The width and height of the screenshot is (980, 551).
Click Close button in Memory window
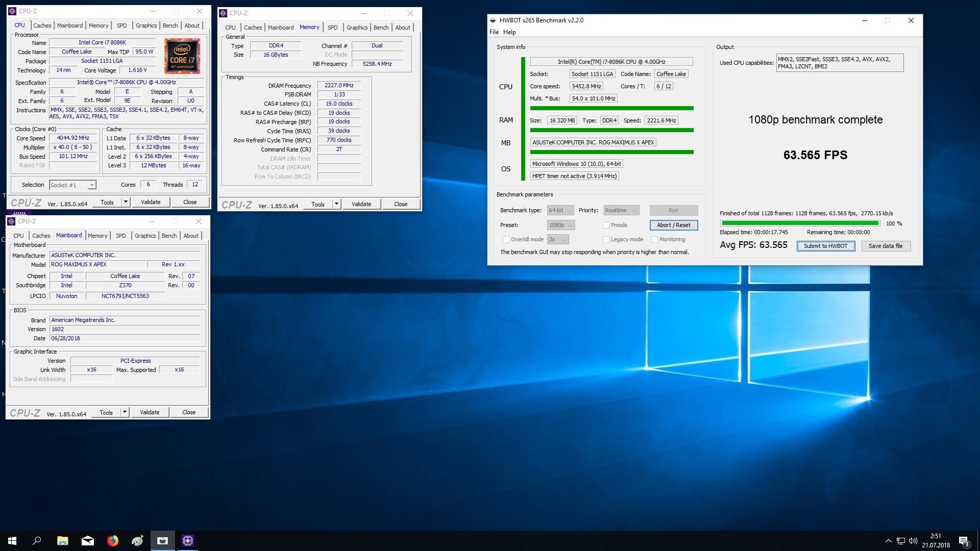[x=401, y=204]
